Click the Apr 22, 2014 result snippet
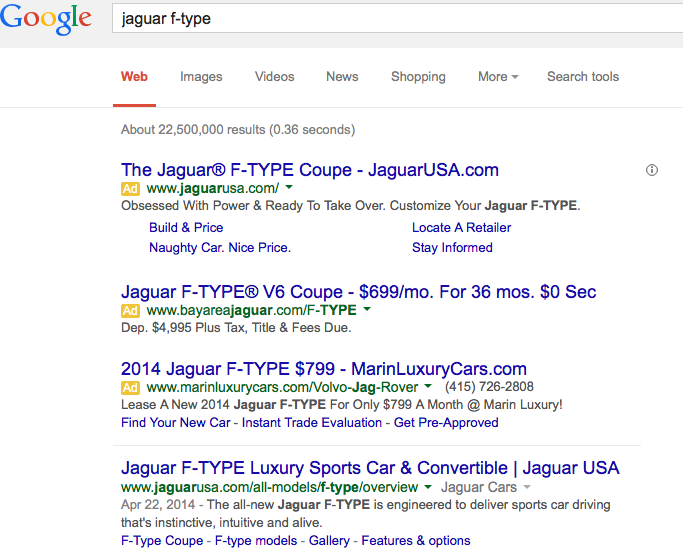Viewport: 683px width, 548px height. point(365,514)
